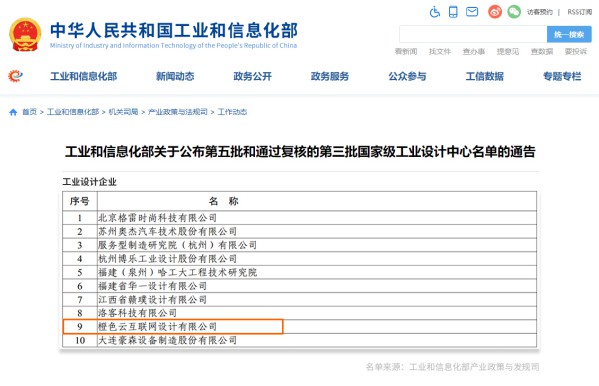Viewport: 599px width, 386px height.
Task: Open the 新闻动态 nav menu item
Action: pos(175,76)
